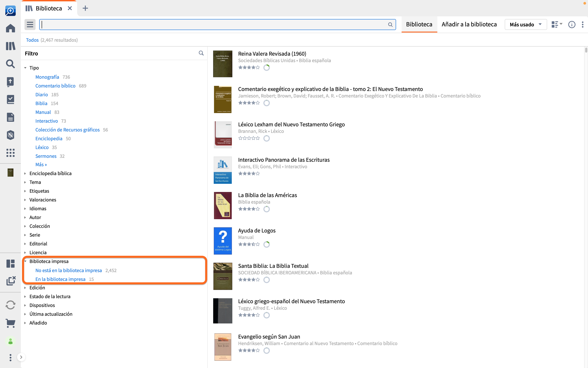Filter by Comentario bíblico type
Image resolution: width=588 pixels, height=368 pixels.
tap(55, 86)
